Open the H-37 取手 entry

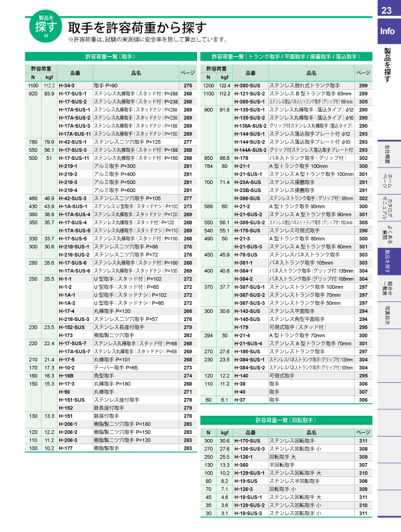click(x=240, y=400)
